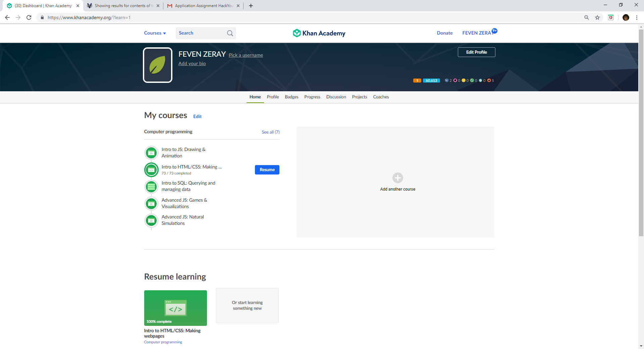Click the browser forward arrow
Viewport: 644px width, 349px height.
(18, 17)
